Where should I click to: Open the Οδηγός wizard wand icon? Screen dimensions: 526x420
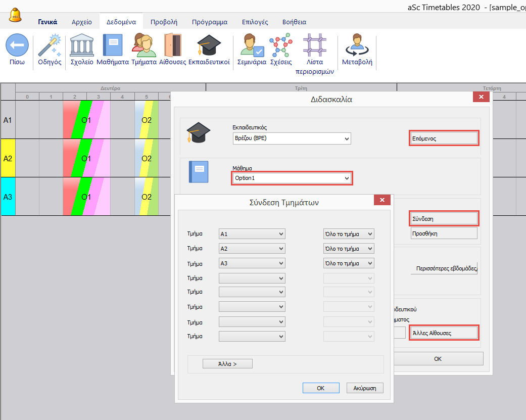(50, 45)
